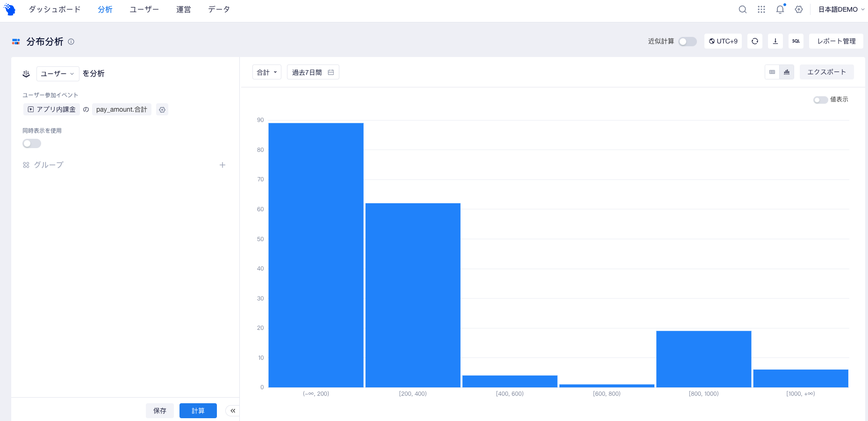Open the 合計 dropdown
868x421 pixels.
pyautogui.click(x=267, y=72)
